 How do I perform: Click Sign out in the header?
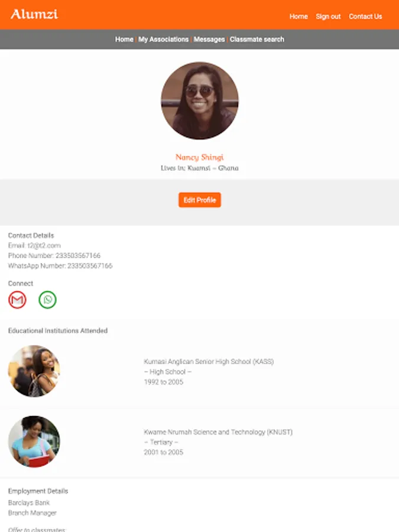328,17
